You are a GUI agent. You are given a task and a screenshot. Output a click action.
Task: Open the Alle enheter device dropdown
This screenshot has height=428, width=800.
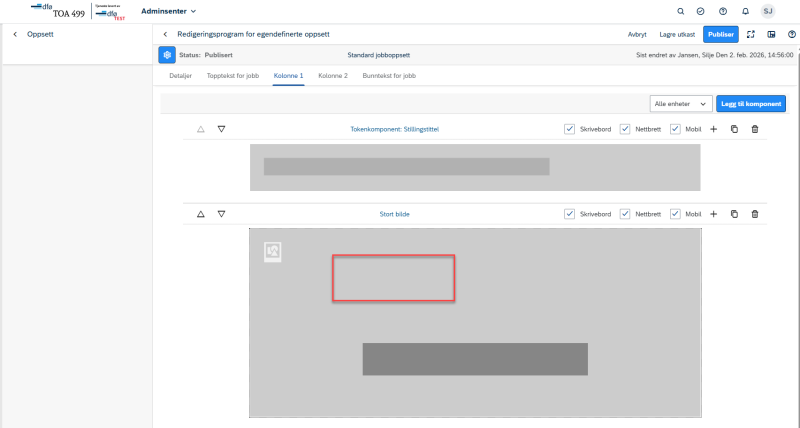click(x=681, y=104)
